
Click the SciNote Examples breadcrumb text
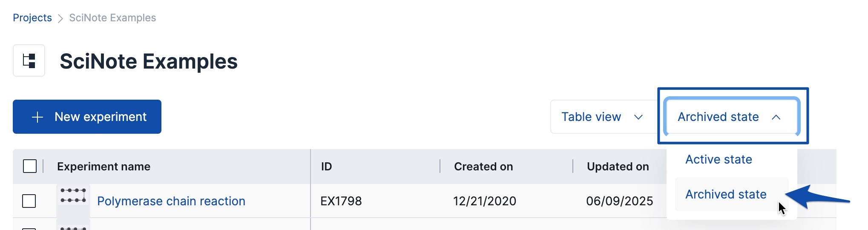click(x=112, y=18)
